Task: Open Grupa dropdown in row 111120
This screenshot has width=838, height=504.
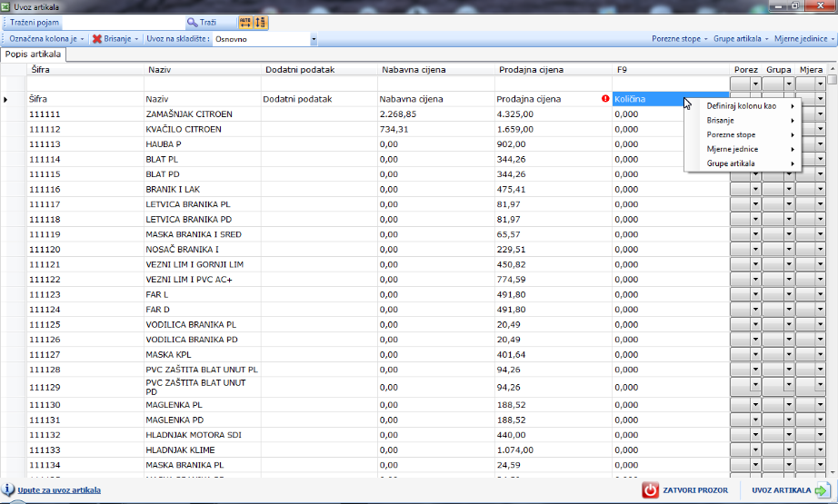Action: click(789, 250)
